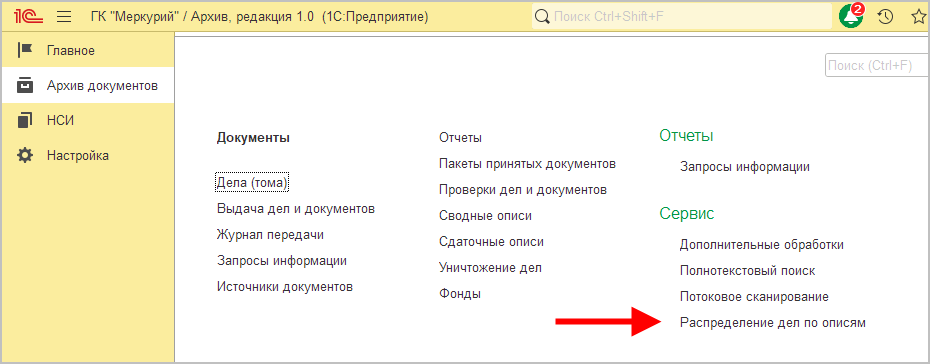Open Проверки дел и документов
Image resolution: width=930 pixels, height=364 pixels.
[x=523, y=190]
